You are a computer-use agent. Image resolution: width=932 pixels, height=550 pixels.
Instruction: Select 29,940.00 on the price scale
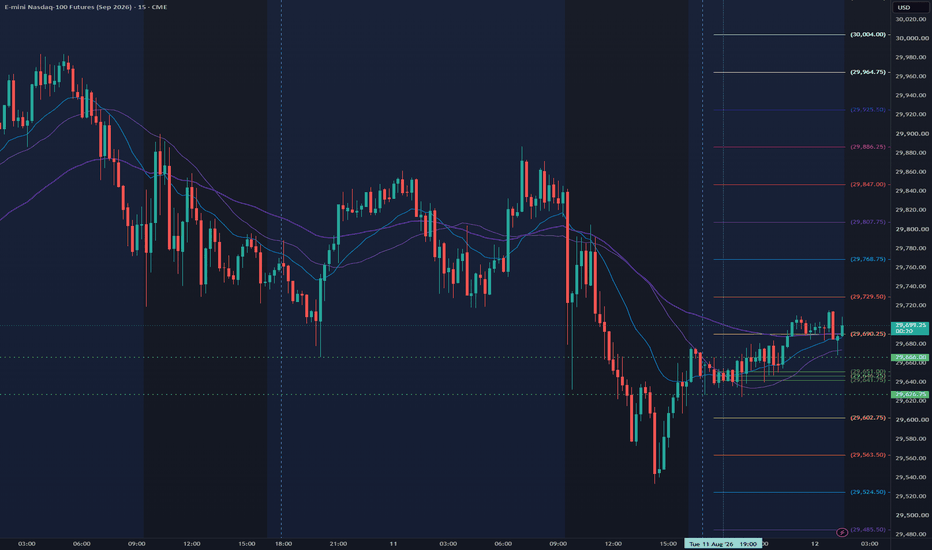tap(911, 95)
